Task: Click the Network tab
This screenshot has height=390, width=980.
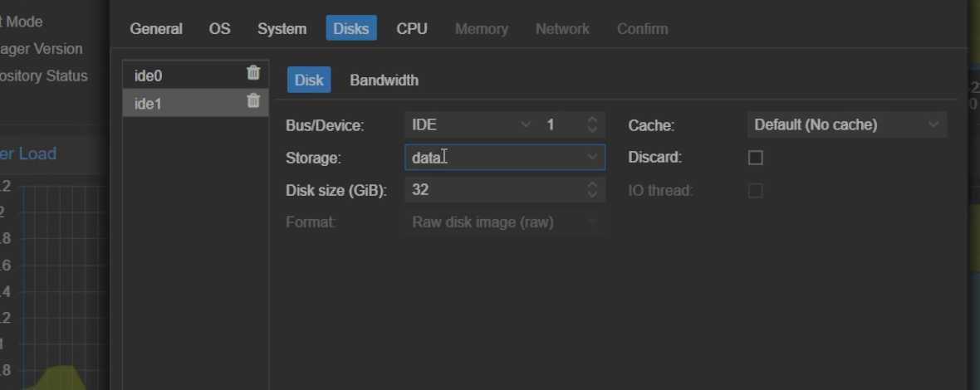Action: (x=562, y=29)
